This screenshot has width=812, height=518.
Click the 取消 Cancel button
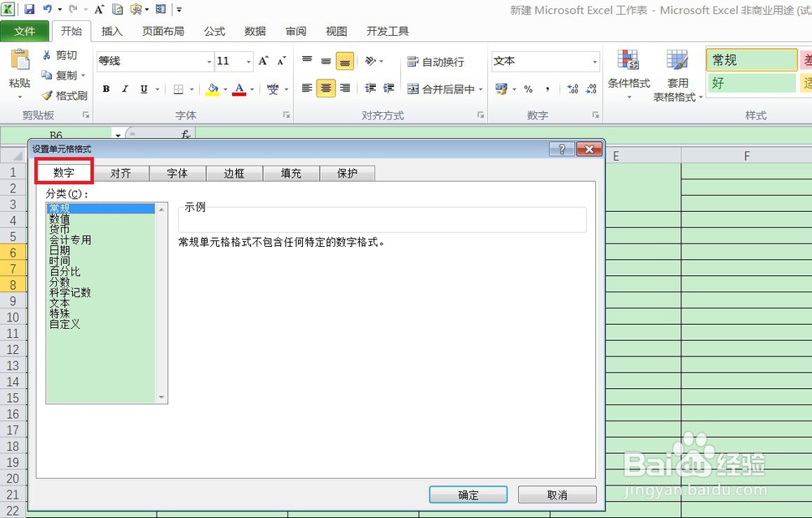pos(557,494)
